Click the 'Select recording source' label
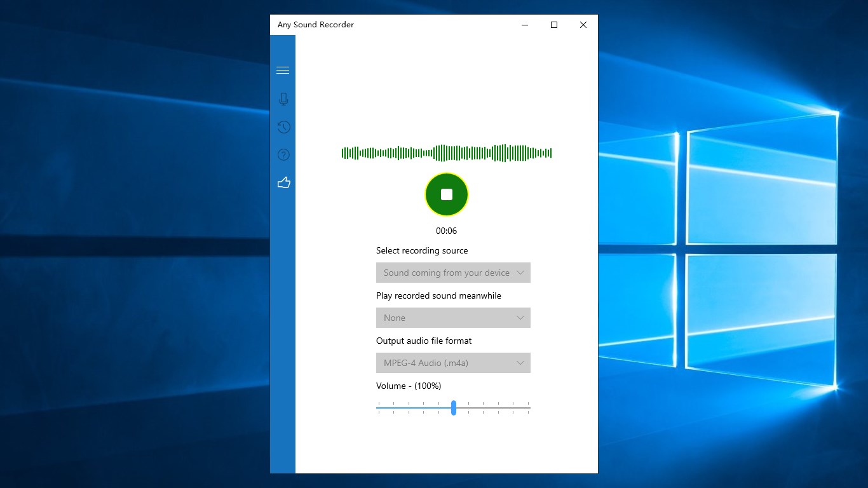This screenshot has width=868, height=488. [x=422, y=250]
